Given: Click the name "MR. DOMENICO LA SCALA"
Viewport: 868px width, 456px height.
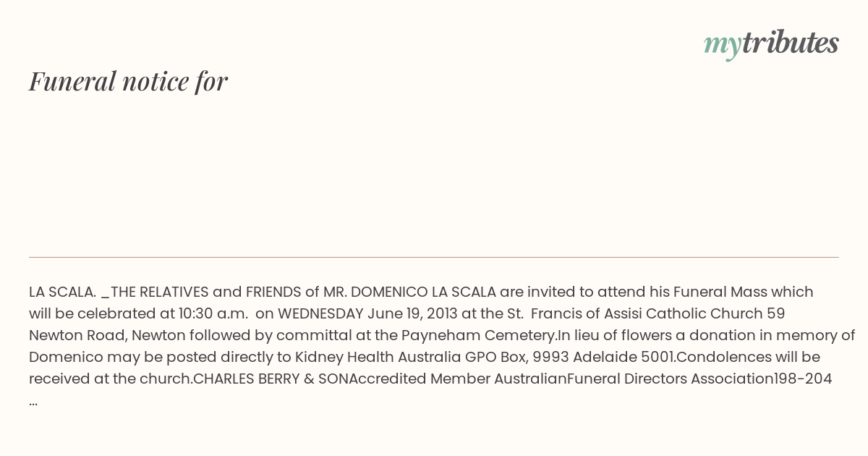Looking at the screenshot, I should click(x=410, y=292).
